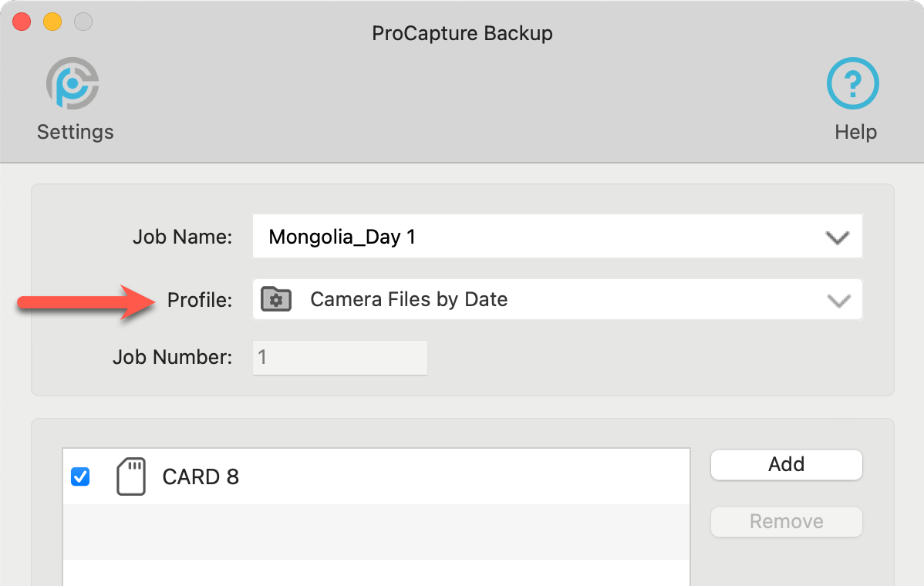Open the Settings gear logo icon
Viewport: 924px width, 586px height.
tap(73, 83)
